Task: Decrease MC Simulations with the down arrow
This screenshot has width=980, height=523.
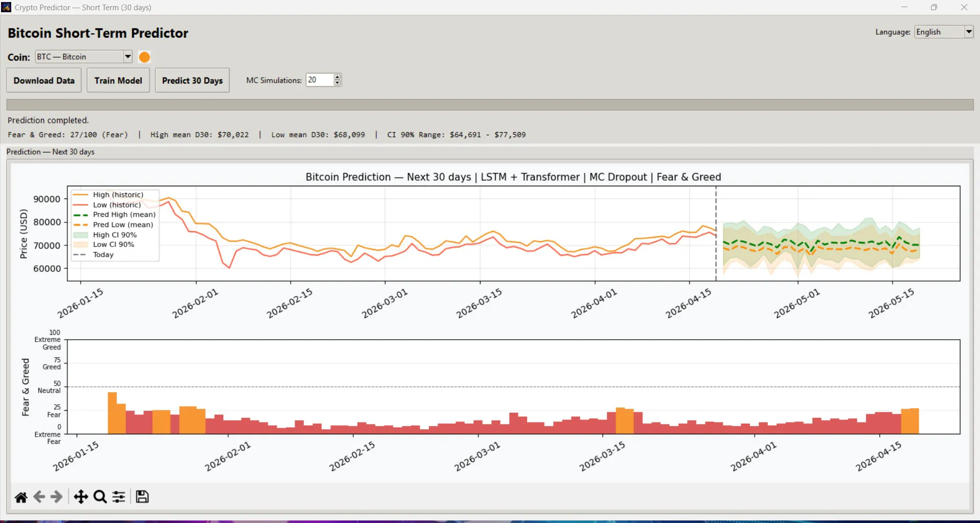Action: tap(337, 83)
